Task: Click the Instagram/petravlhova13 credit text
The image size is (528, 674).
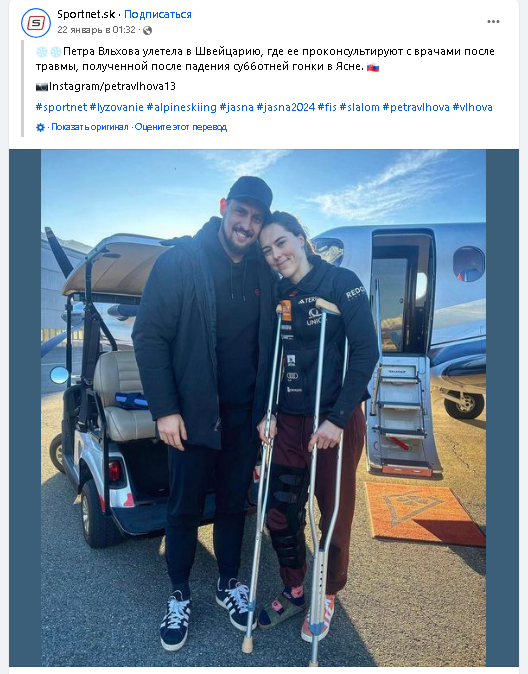Action: (x=112, y=86)
